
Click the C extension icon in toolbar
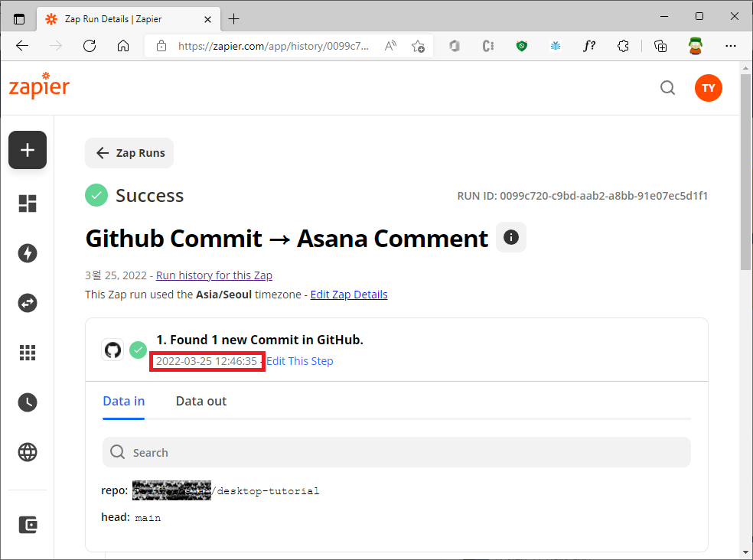coord(488,46)
